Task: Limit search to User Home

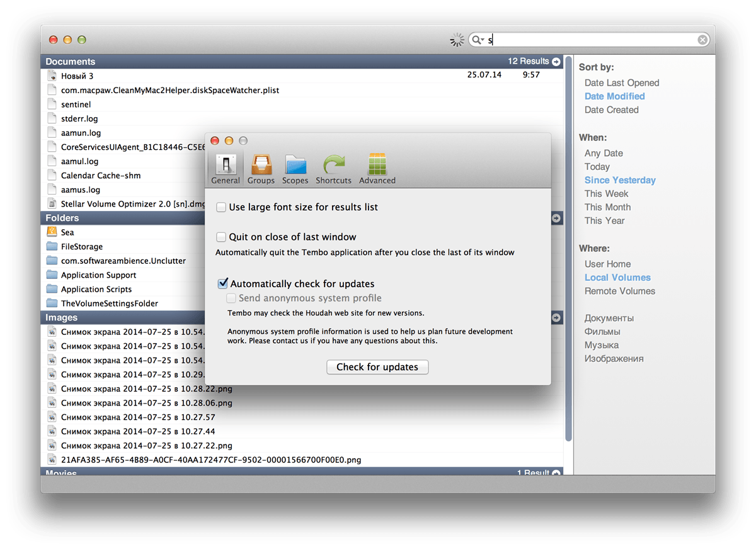Action: pos(607,264)
